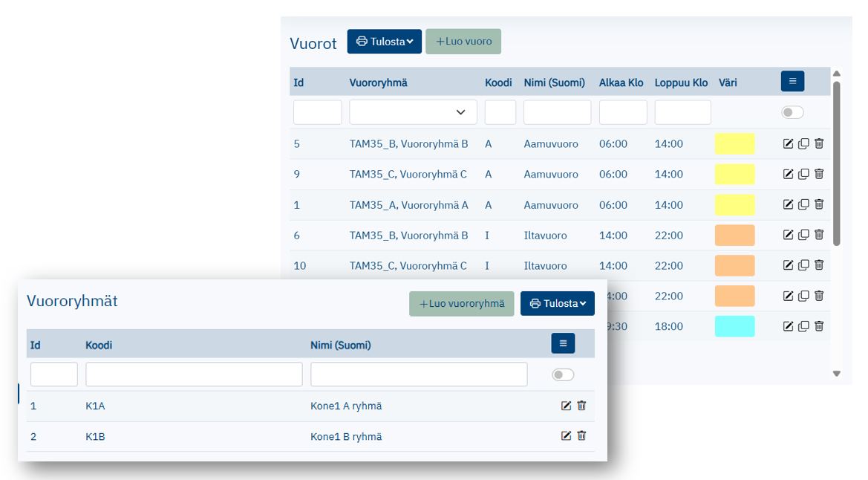Edit shift group K1B

tap(566, 435)
